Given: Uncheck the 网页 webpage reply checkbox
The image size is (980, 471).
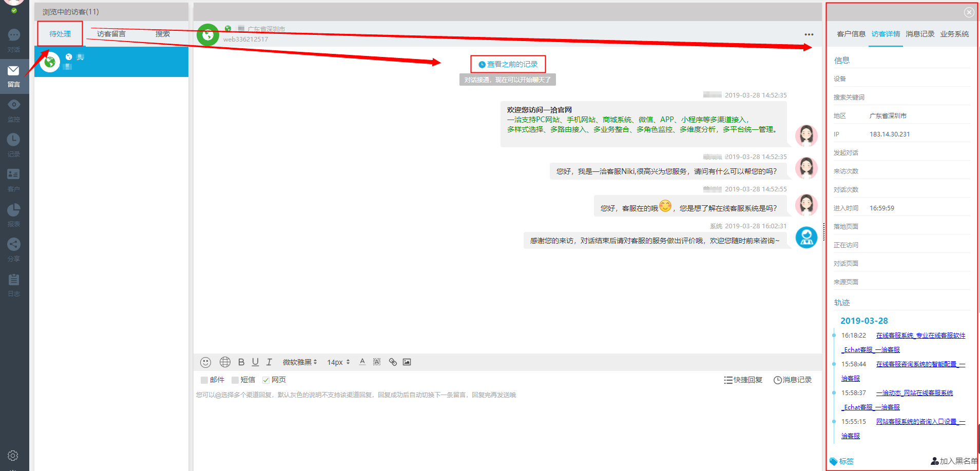Looking at the screenshot, I should coord(266,380).
